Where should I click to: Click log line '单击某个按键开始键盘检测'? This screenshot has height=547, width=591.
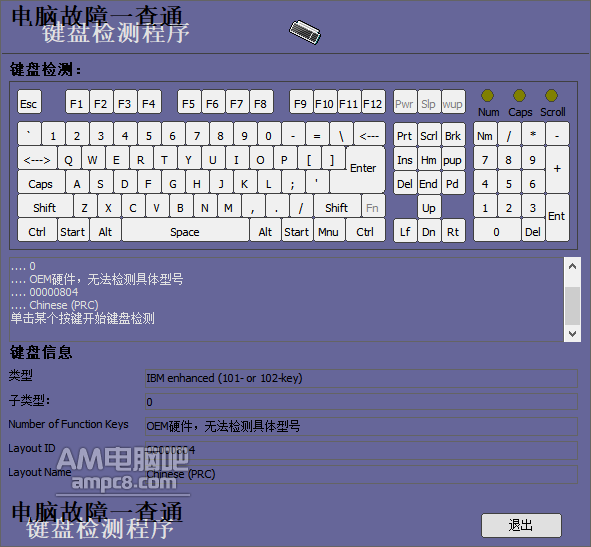click(x=83, y=319)
